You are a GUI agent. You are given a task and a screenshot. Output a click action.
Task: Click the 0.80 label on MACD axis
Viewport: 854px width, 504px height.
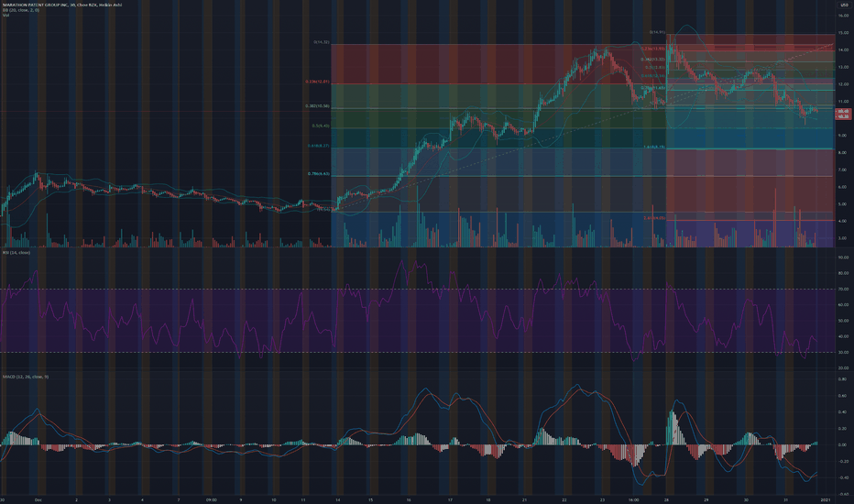844,379
